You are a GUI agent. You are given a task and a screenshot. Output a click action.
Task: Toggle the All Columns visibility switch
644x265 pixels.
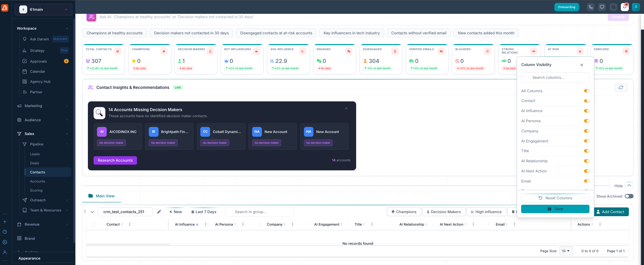[x=587, y=91]
